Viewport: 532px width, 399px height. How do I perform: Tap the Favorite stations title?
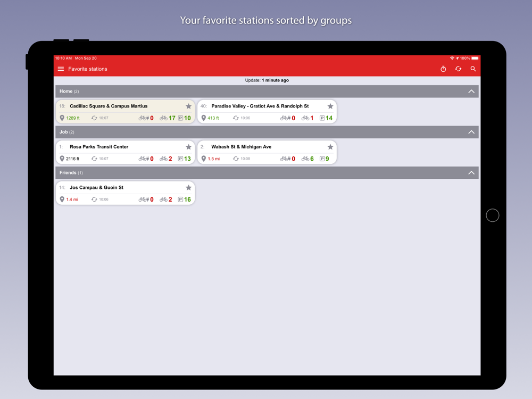coord(88,69)
